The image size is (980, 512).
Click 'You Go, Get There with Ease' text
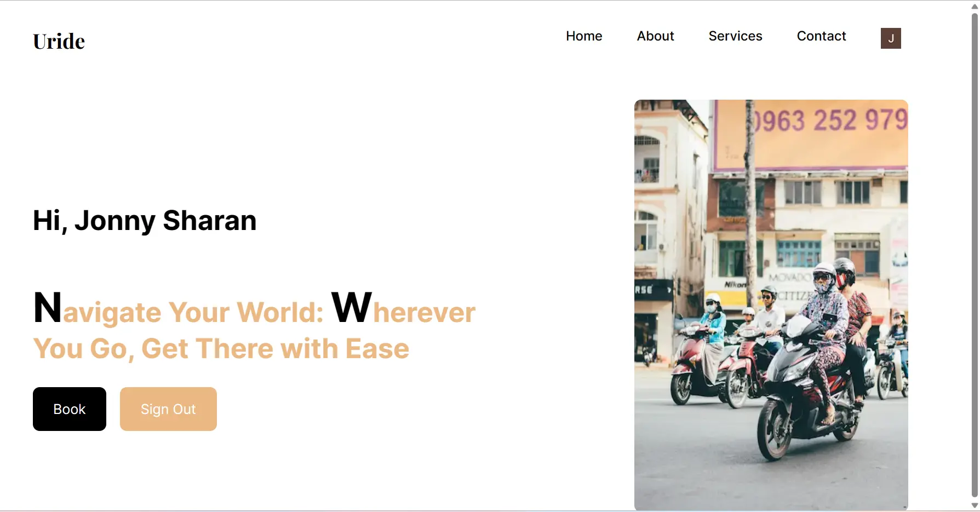[x=221, y=348]
